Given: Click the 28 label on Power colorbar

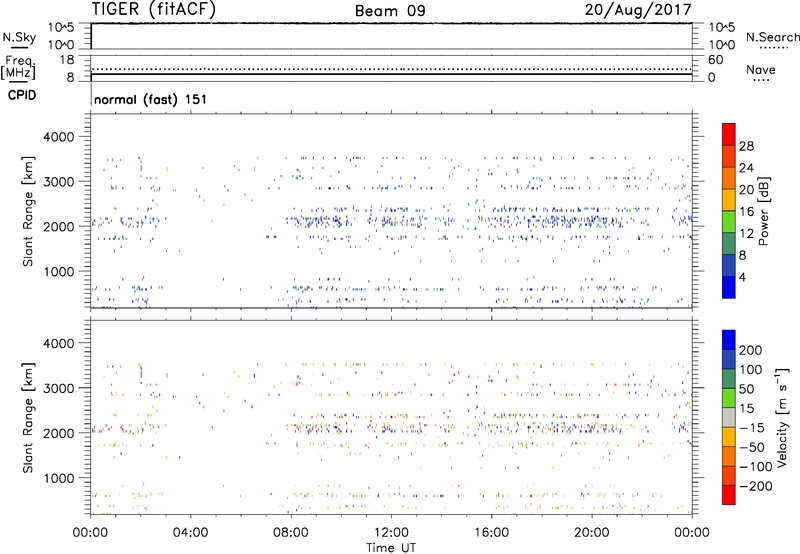Looking at the screenshot, I should pyautogui.click(x=746, y=146).
